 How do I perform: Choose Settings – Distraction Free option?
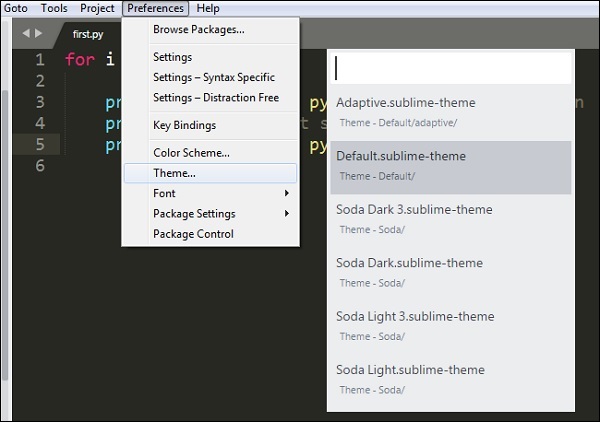(215, 97)
